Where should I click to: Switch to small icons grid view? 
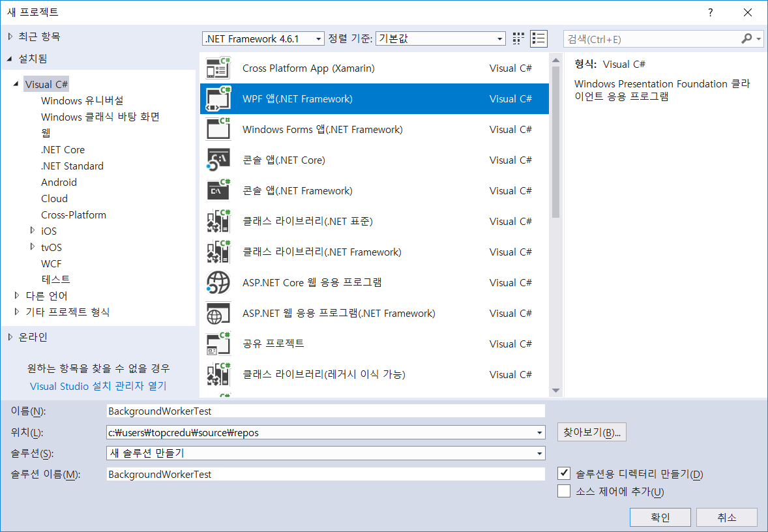(x=518, y=38)
